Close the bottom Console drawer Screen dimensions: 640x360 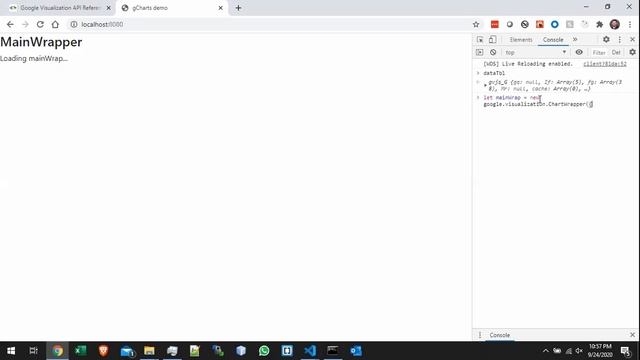coord(632,335)
